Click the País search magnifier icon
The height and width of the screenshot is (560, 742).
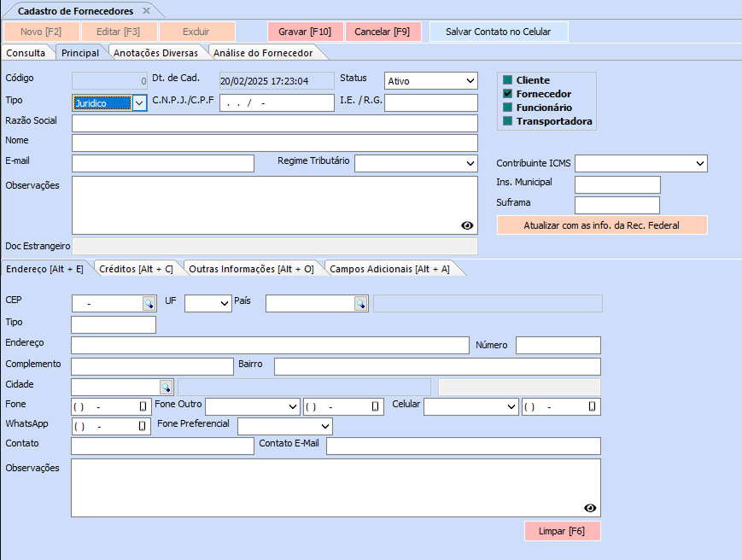pyautogui.click(x=361, y=304)
